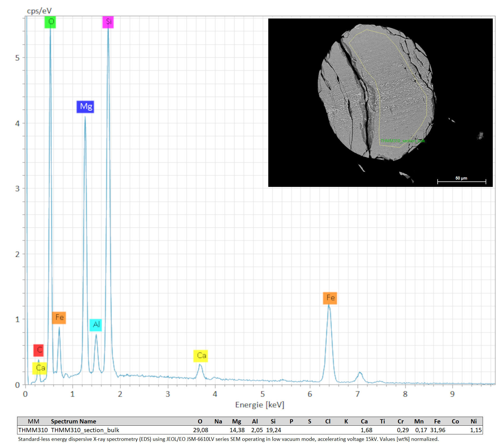Viewport: 504px width, 447px height.
Task: Select the red C peak label
Action: tap(38, 350)
